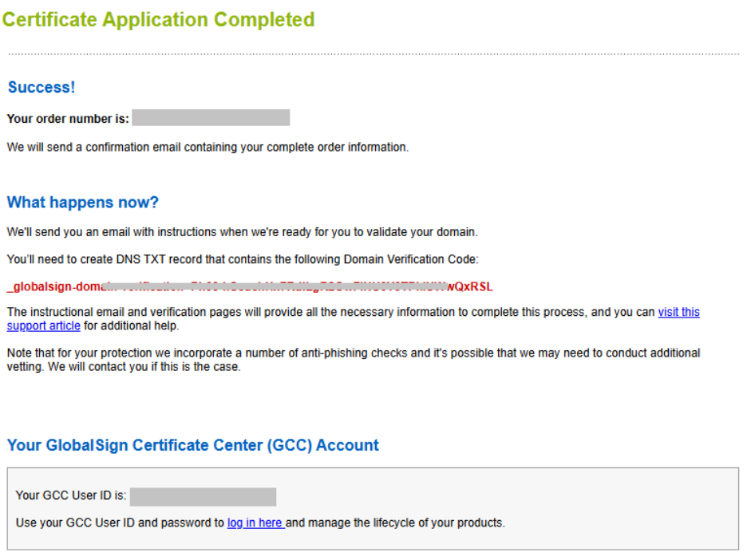This screenshot has height=560, width=747.
Task: Click the 'visit this' support link
Action: click(678, 312)
